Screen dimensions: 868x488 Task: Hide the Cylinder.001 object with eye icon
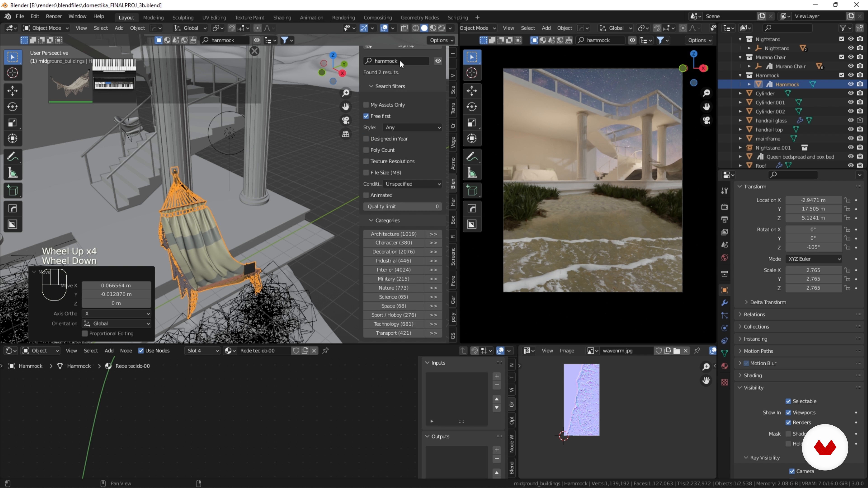[x=850, y=102]
